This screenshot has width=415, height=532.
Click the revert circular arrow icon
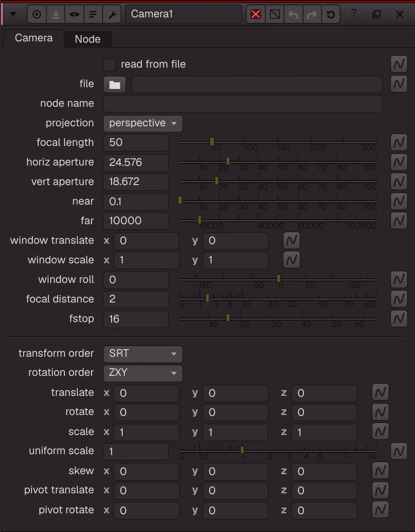pyautogui.click(x=331, y=14)
